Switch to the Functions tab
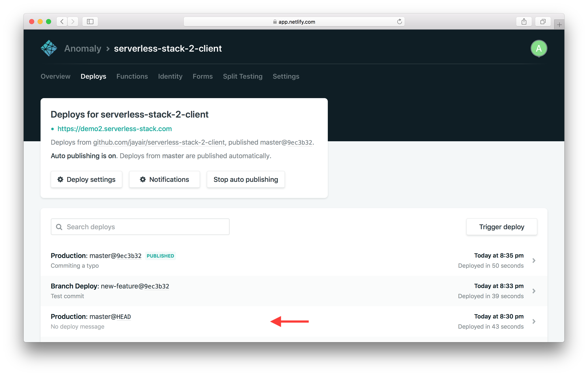Image resolution: width=588 pixels, height=376 pixels. 132,76
